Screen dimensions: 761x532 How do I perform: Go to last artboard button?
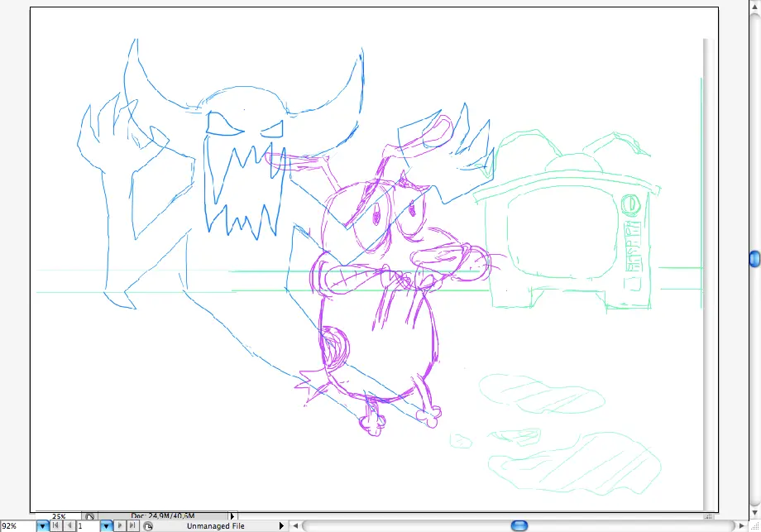[132, 525]
